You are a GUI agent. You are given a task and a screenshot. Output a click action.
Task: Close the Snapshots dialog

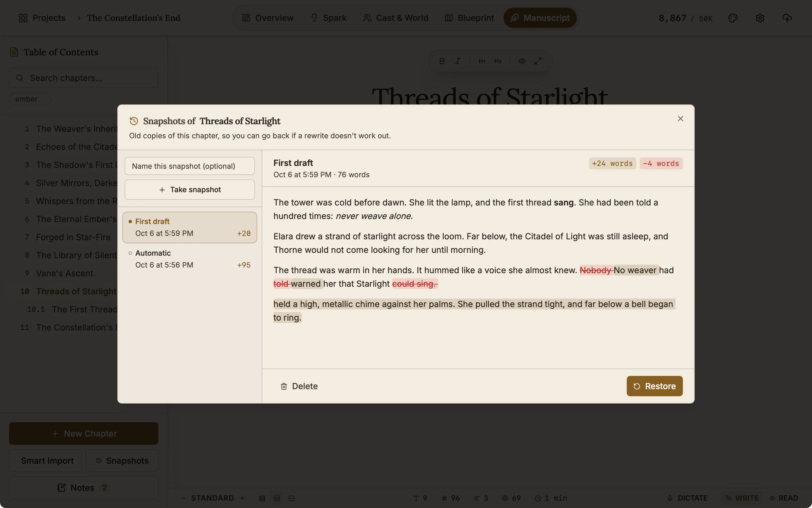(680, 119)
